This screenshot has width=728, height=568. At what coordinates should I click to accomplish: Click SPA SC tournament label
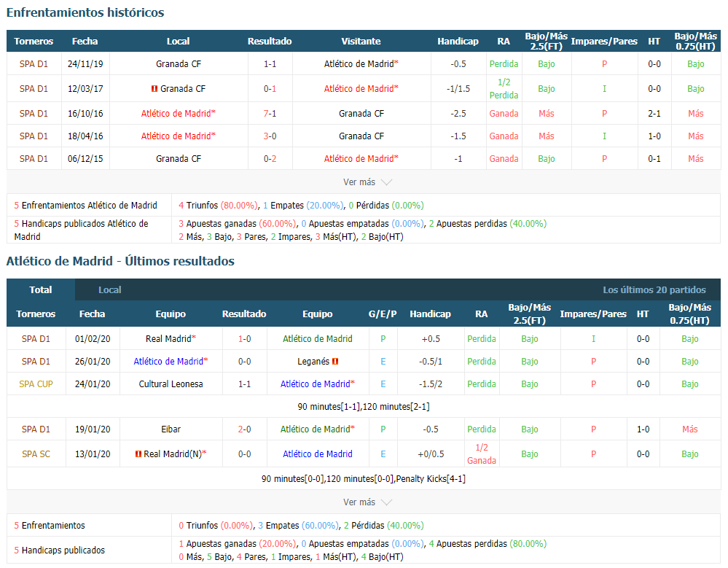(x=36, y=454)
